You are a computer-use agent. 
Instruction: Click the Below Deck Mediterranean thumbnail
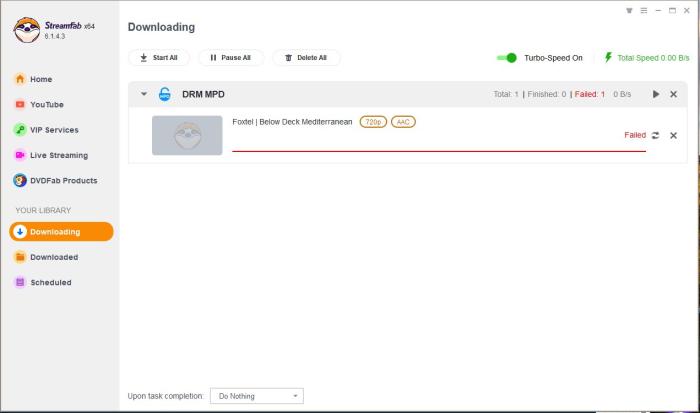coord(187,135)
